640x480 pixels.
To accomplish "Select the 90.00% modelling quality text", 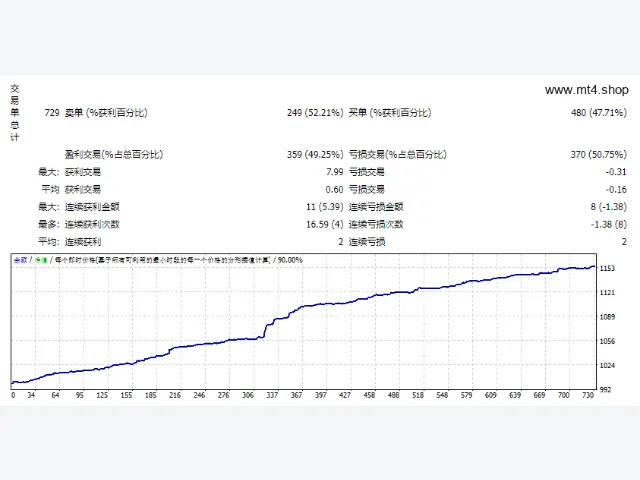I will (290, 260).
